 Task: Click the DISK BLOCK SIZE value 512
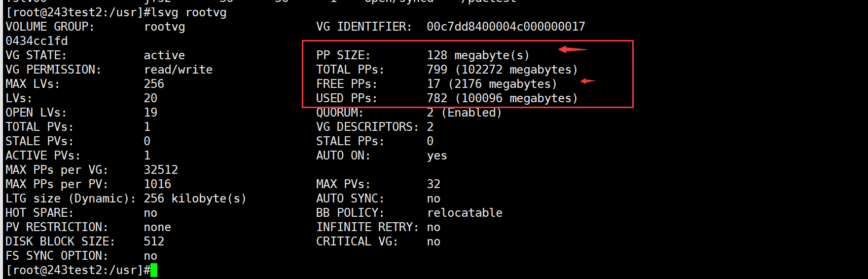pos(154,241)
